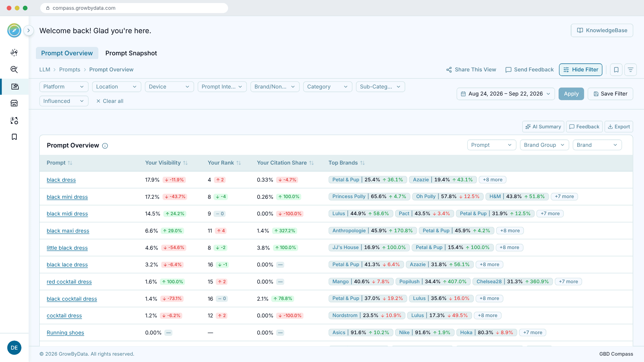Open the red cocktail dress prompt
This screenshot has width=644, height=362.
click(x=69, y=282)
